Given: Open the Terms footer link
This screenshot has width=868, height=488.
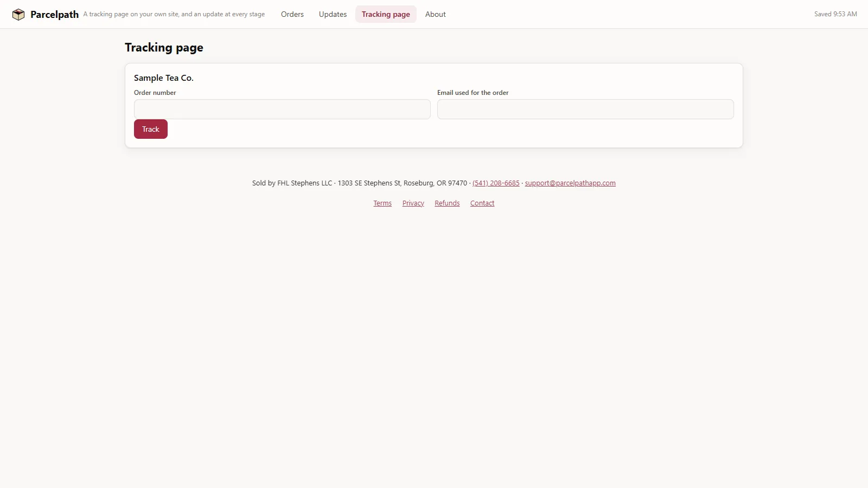Looking at the screenshot, I should pyautogui.click(x=382, y=203).
